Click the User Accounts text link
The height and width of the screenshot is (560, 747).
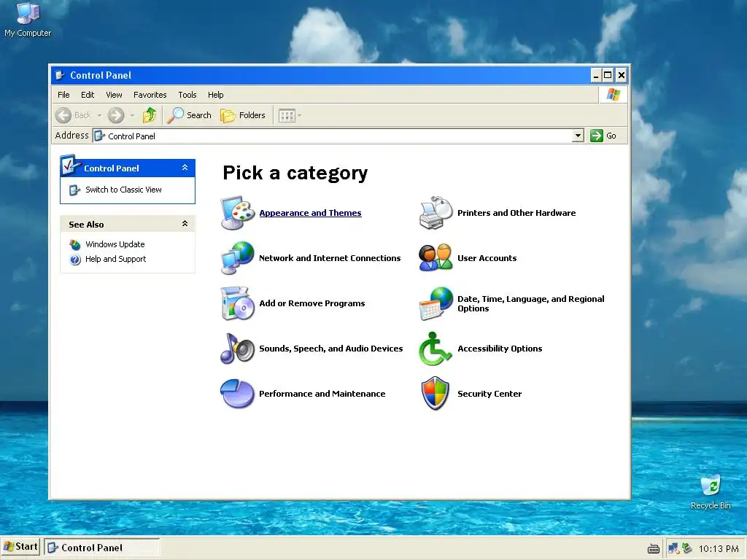487,258
